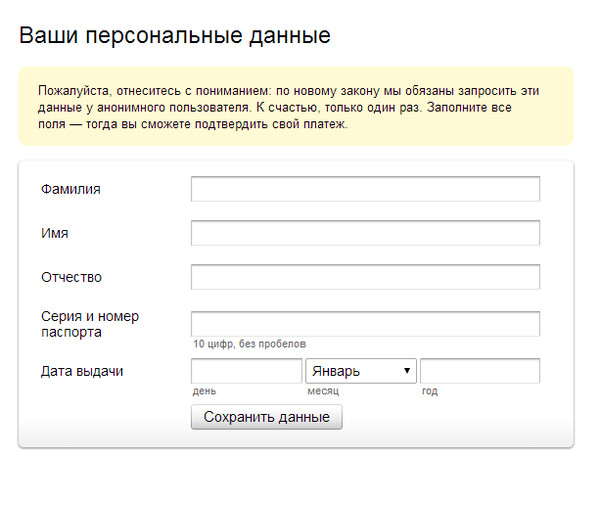
Task: Open the Январь month dropdown
Action: pyautogui.click(x=361, y=371)
